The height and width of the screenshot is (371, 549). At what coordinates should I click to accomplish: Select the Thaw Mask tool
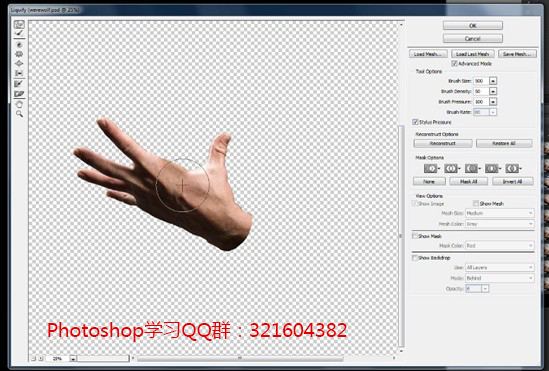pyautogui.click(x=19, y=94)
